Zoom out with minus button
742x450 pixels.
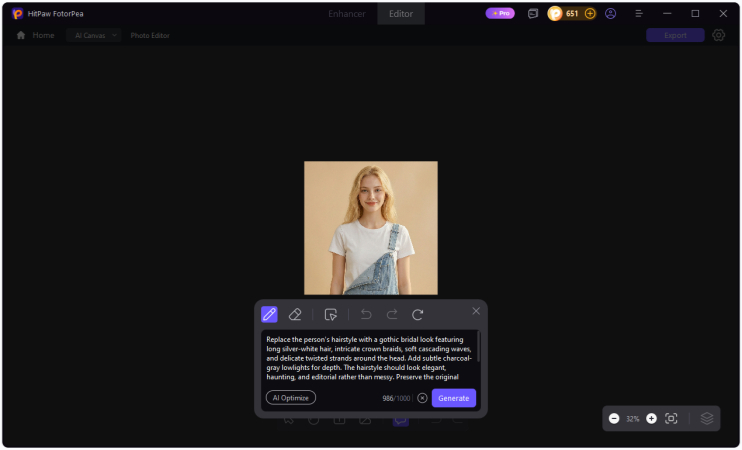point(614,418)
